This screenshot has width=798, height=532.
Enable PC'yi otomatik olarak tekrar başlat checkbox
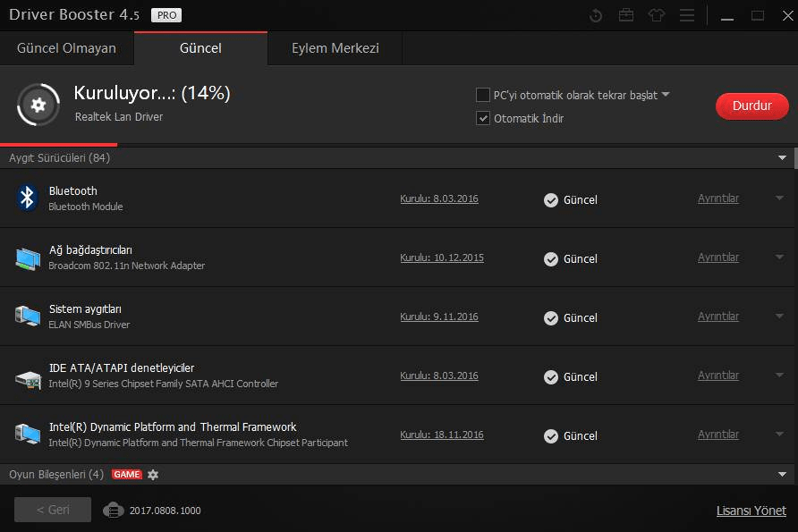click(483, 95)
